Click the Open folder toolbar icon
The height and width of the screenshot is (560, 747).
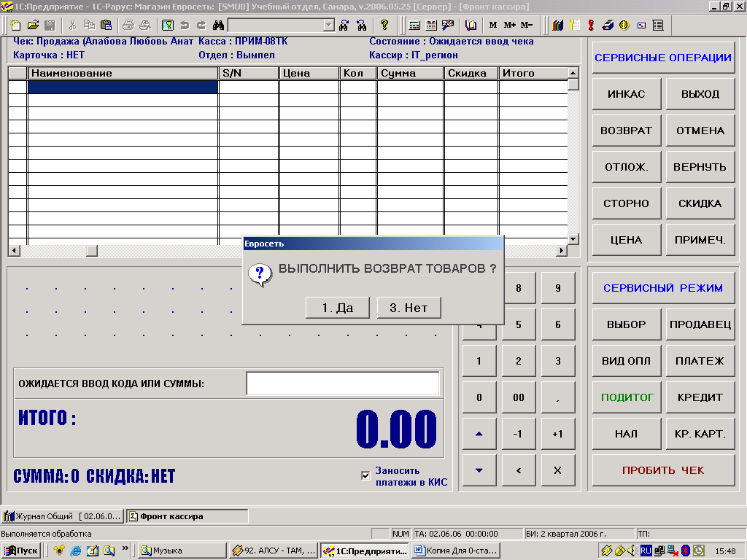point(33,26)
